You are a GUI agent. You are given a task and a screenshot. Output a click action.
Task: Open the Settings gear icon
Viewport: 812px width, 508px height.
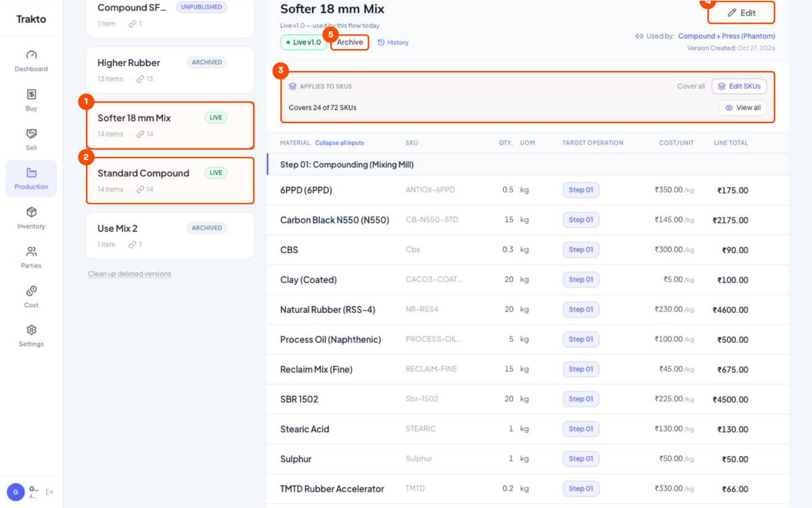(x=31, y=330)
